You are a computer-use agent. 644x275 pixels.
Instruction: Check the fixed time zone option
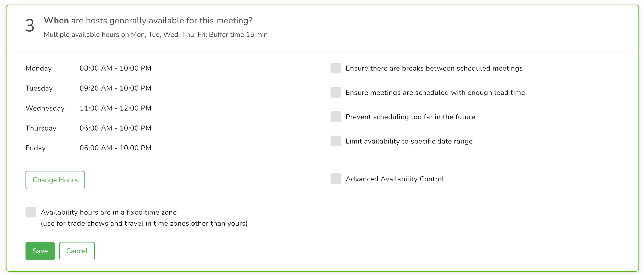pos(31,212)
